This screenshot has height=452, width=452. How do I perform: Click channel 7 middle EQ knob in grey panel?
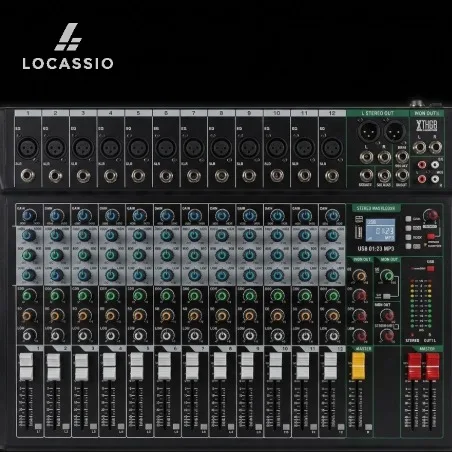pyautogui.click(x=194, y=255)
